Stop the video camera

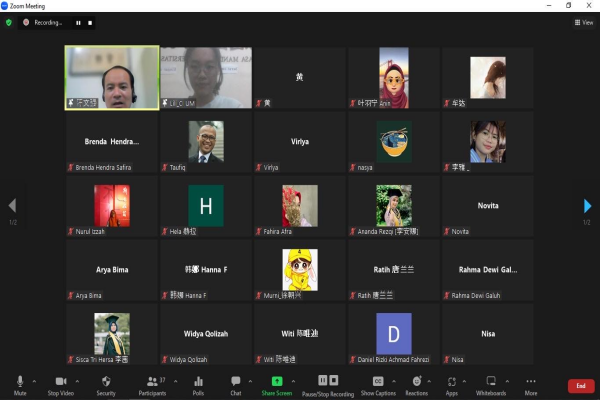pos(60,384)
